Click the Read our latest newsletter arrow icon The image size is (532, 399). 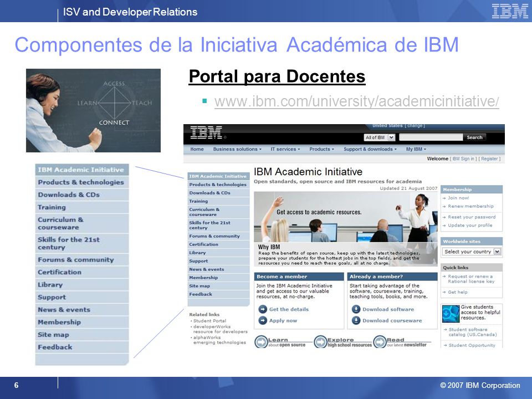pyautogui.click(x=380, y=342)
